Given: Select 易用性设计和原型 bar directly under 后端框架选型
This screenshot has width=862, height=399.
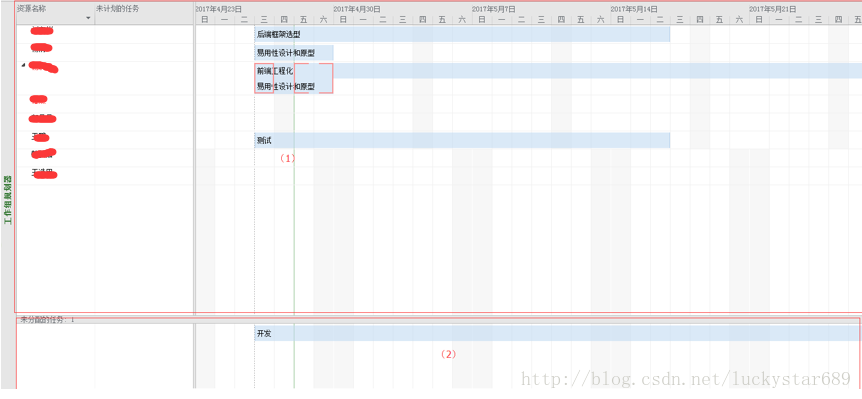Looking at the screenshot, I should point(294,53).
